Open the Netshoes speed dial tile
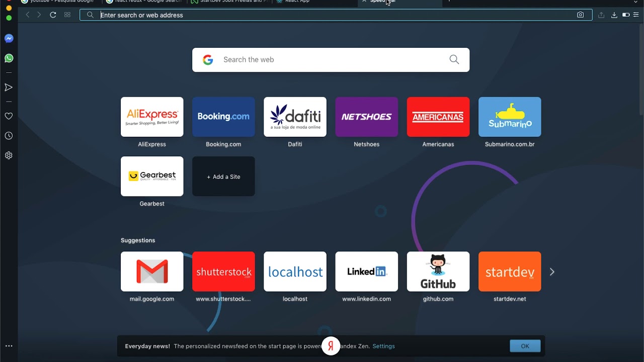This screenshot has width=644, height=362. pyautogui.click(x=366, y=117)
